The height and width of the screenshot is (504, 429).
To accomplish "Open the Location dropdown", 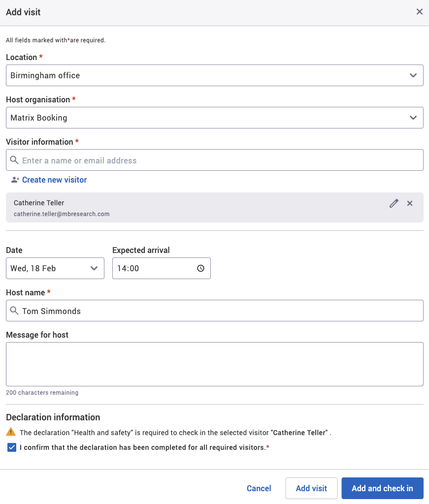I will click(x=413, y=75).
